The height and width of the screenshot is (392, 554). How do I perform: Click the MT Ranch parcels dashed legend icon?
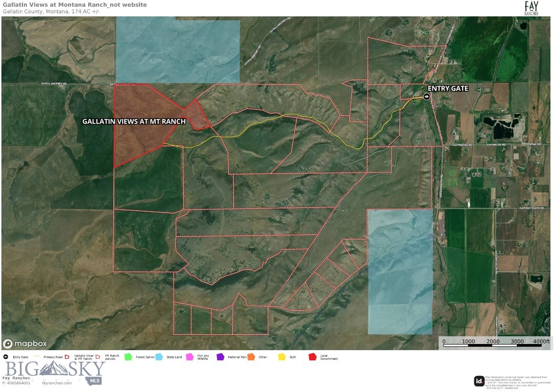(98, 357)
